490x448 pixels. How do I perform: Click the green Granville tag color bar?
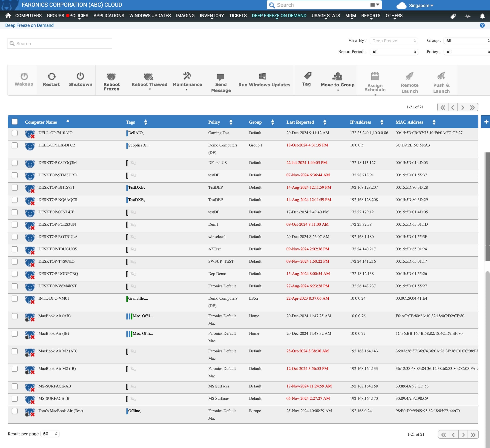coord(127,299)
